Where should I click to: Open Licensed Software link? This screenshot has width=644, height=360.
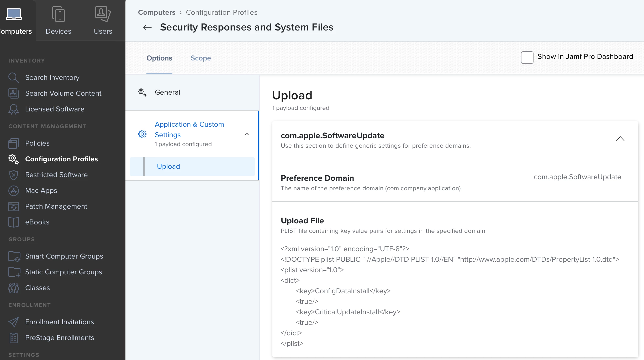pos(55,109)
